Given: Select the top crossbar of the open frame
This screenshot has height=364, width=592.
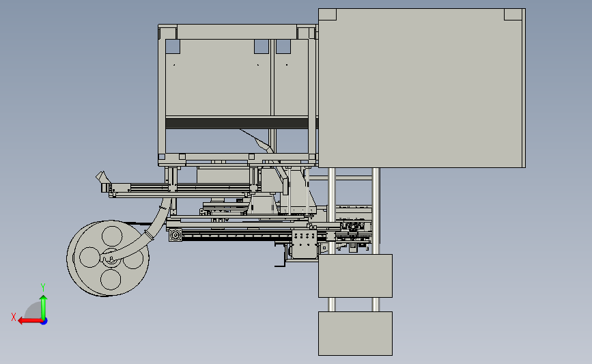Looking at the screenshot, I should (x=237, y=31).
